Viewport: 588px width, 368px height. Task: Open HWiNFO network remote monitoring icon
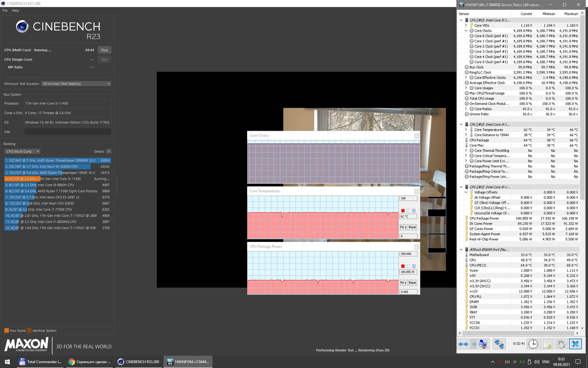pos(499,344)
